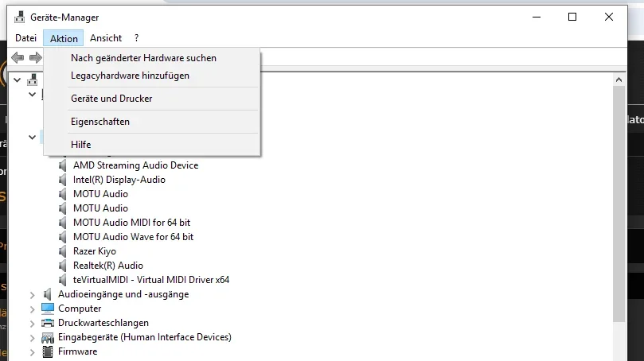Click the Eingabegeräte category icon
Viewport: 644px width, 361px height.
(48, 338)
